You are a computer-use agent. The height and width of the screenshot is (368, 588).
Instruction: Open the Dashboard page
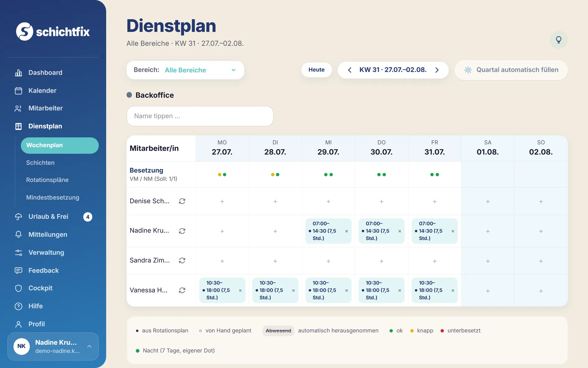click(45, 73)
